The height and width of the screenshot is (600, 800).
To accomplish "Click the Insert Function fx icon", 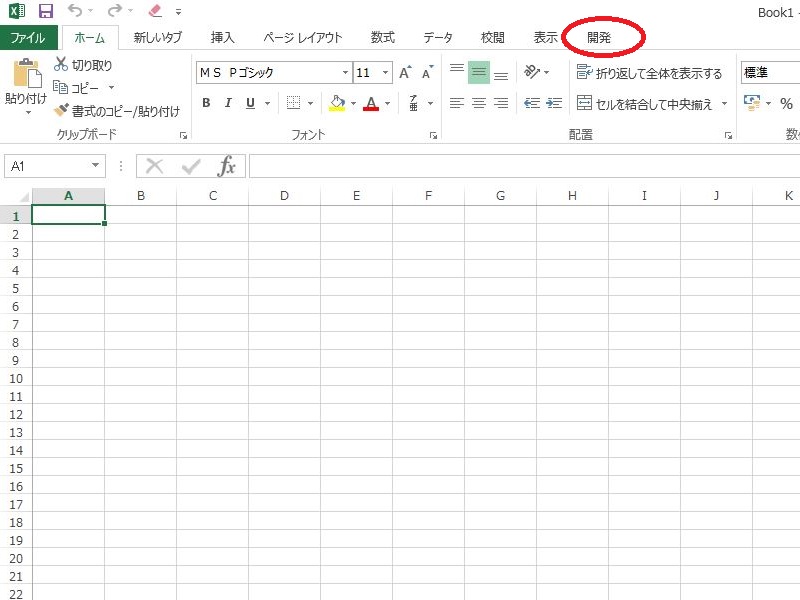I will click(227, 166).
